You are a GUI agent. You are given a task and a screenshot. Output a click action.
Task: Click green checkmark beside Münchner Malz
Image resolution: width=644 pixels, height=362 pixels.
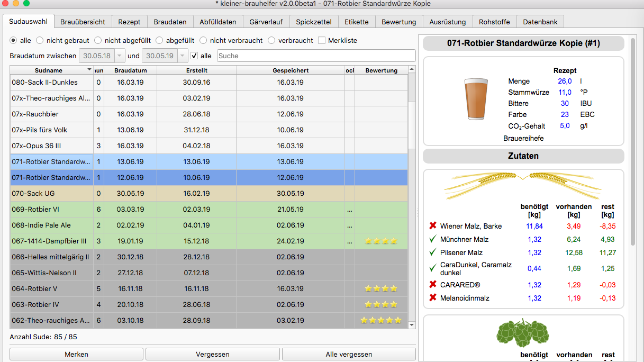433,240
